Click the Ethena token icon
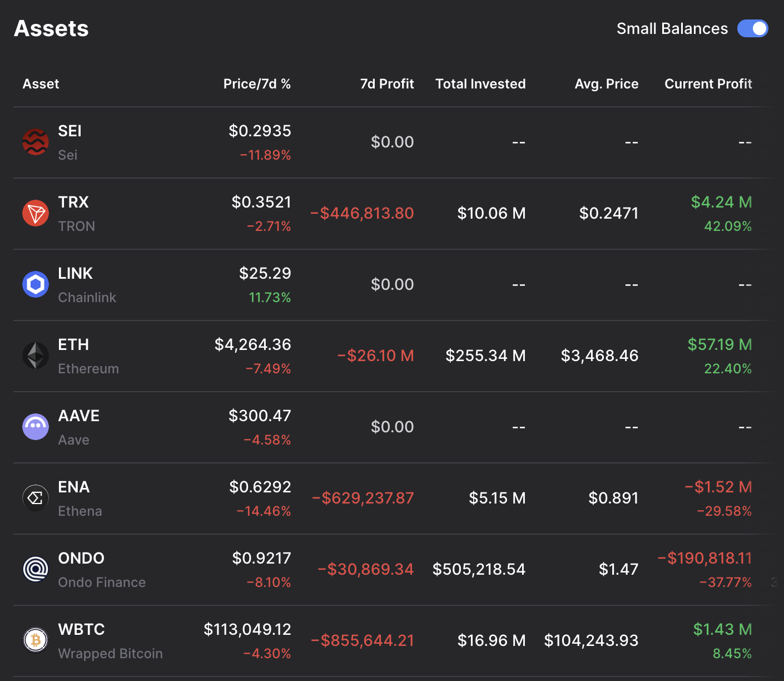The image size is (784, 681). [36, 499]
